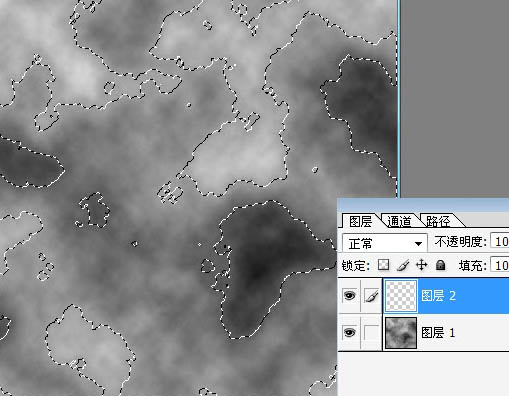The image size is (509, 396).
Task: Click empty panel area below 图层 1
Action: click(x=423, y=373)
